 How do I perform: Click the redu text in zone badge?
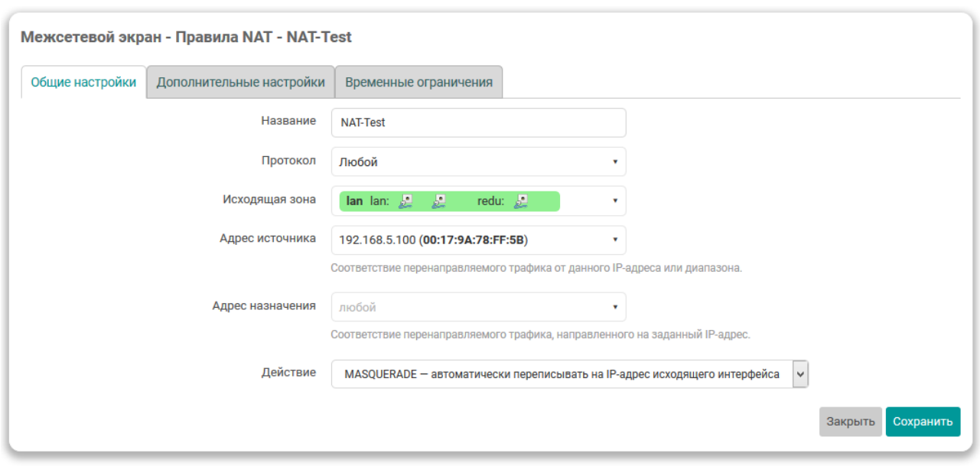[x=490, y=201]
